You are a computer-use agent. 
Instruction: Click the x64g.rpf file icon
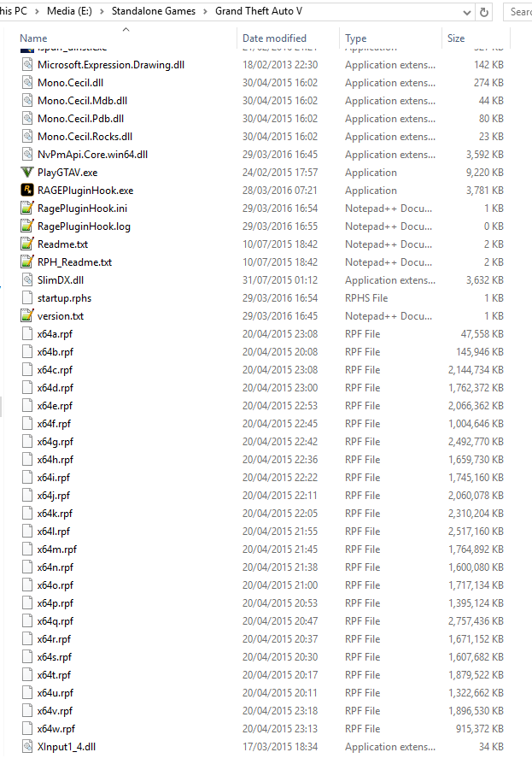(x=27, y=442)
